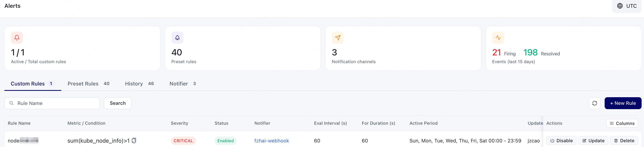The height and width of the screenshot is (147, 644).
Task: Click the red bell icon for custom rules
Action: coord(17,38)
